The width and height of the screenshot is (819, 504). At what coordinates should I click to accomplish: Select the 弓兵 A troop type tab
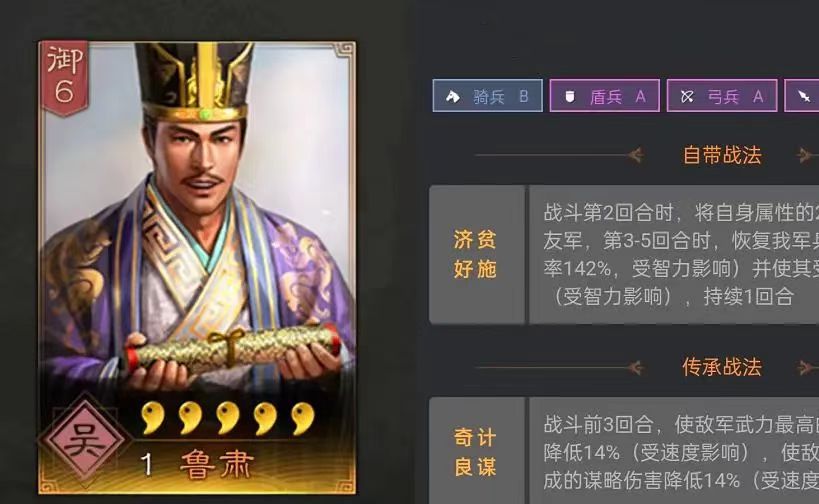[722, 96]
